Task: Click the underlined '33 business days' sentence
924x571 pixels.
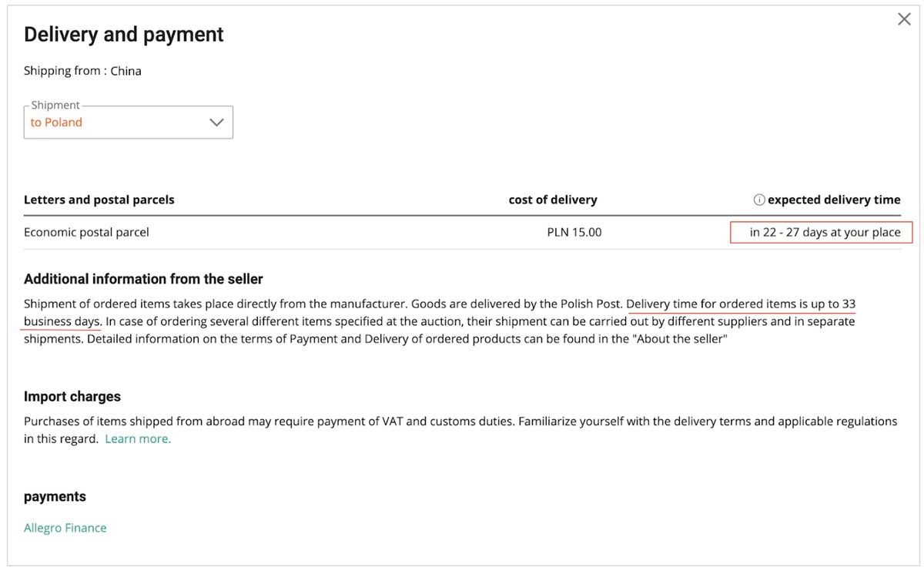Action: [440, 312]
